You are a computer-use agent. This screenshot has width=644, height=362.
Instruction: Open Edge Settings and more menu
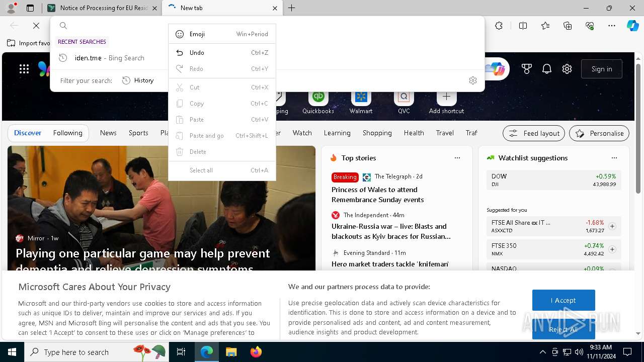(x=612, y=26)
